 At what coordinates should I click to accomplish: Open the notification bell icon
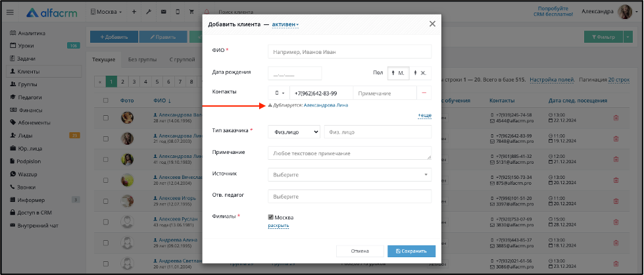pyautogui.click(x=206, y=12)
